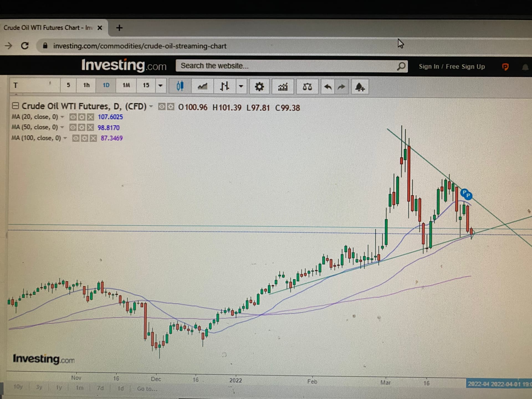Switch to Crude Oil WTI Futures Chart browser tab
This screenshot has width=532, height=399.
(x=48, y=28)
